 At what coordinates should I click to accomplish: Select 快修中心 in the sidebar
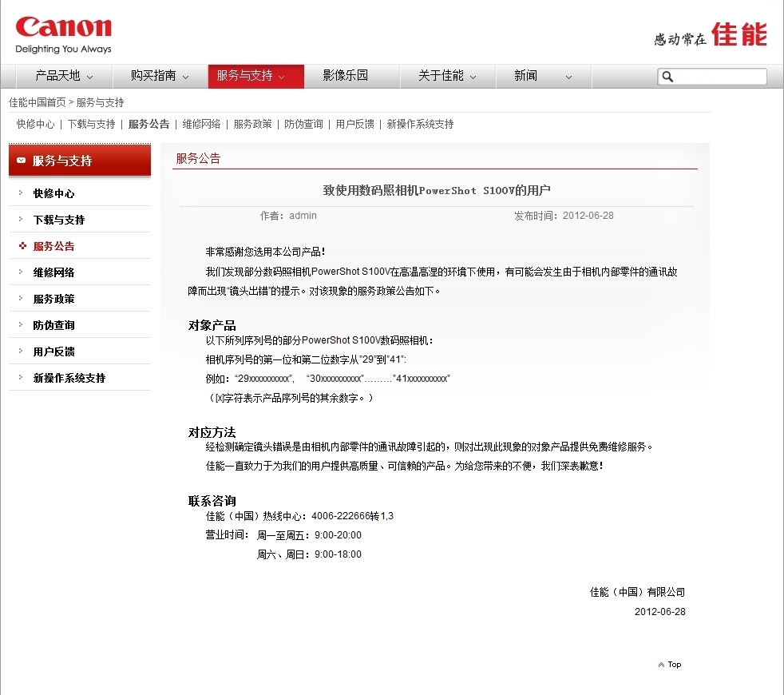53,193
